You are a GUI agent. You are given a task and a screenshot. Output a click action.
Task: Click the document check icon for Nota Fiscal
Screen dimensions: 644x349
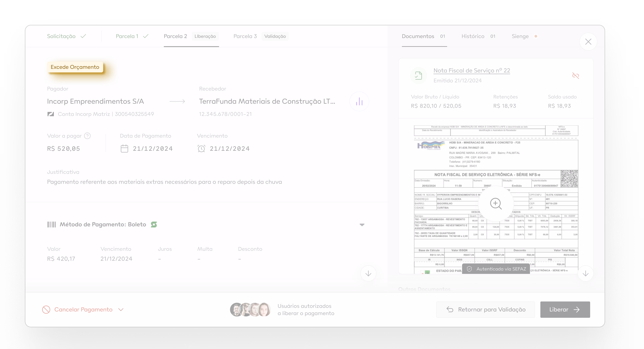click(x=418, y=76)
